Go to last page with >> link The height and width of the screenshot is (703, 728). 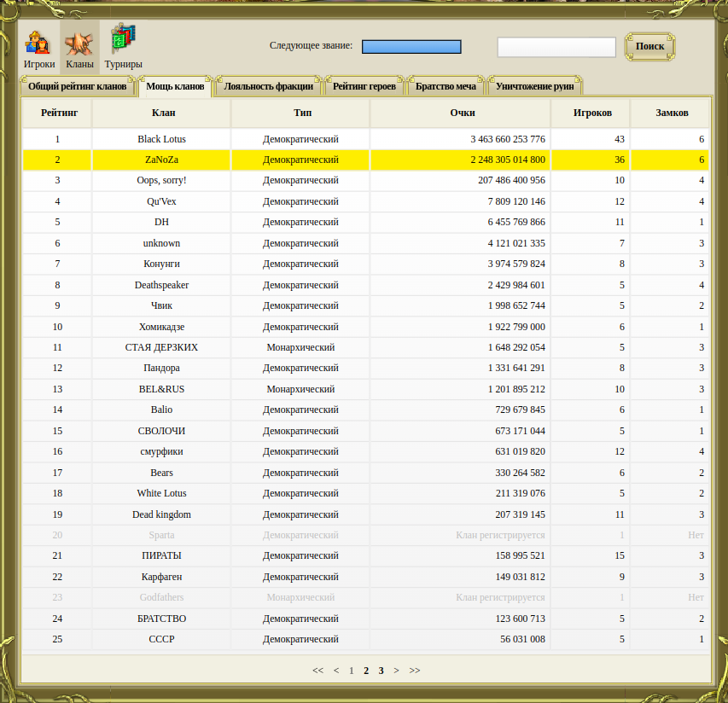coord(415,671)
